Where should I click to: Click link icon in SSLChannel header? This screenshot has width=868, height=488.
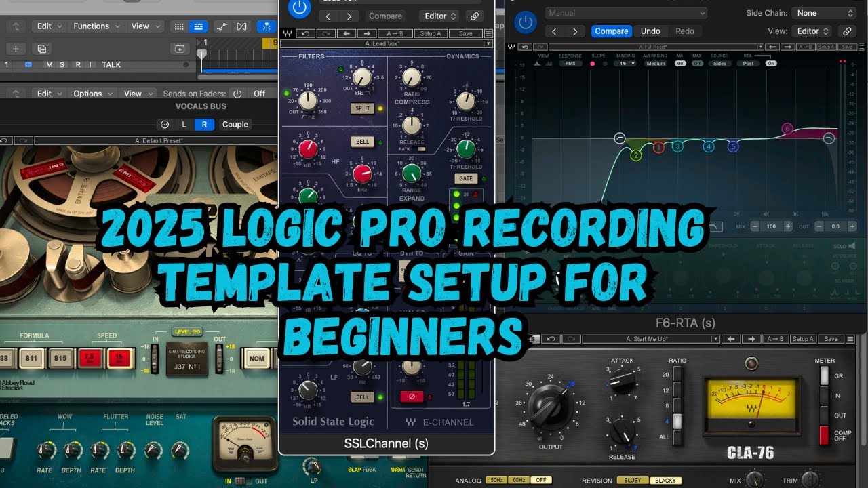coord(474,16)
